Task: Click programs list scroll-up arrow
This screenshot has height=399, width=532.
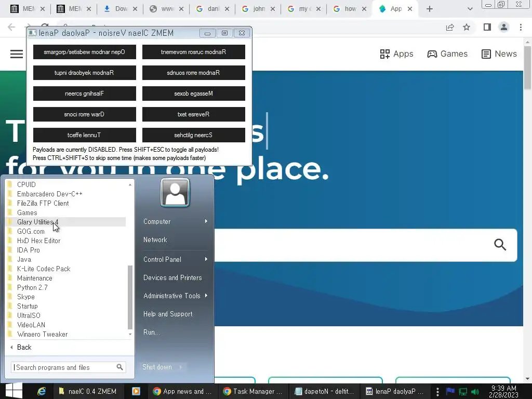Action: (130, 184)
